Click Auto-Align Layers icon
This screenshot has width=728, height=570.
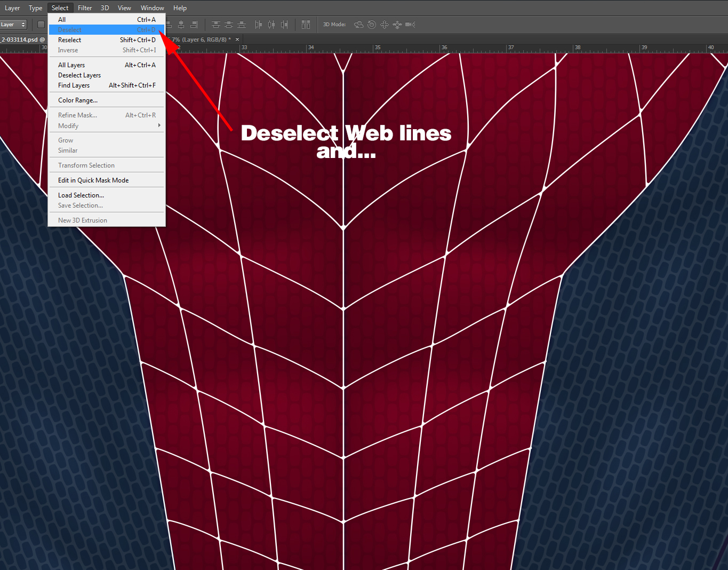coord(306,25)
